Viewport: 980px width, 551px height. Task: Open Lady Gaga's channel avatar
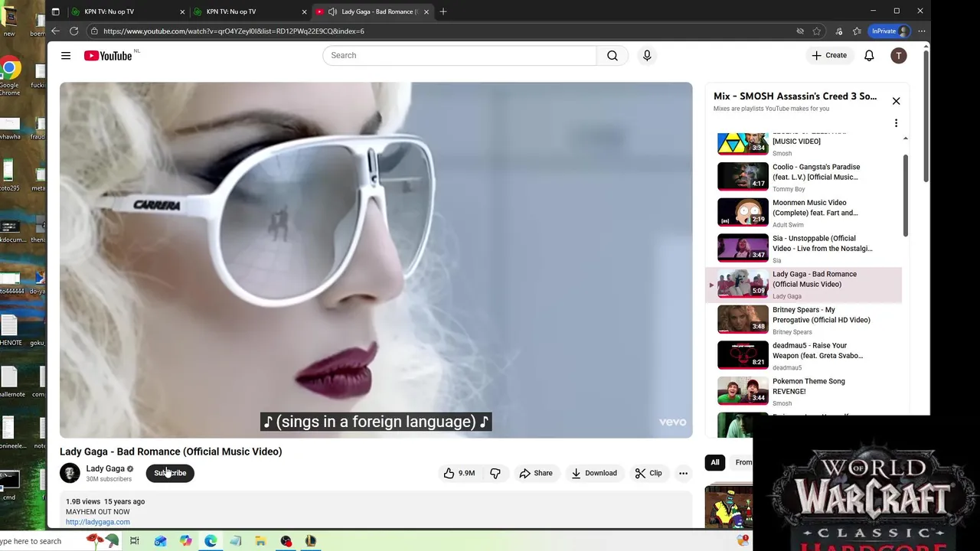[x=70, y=473]
